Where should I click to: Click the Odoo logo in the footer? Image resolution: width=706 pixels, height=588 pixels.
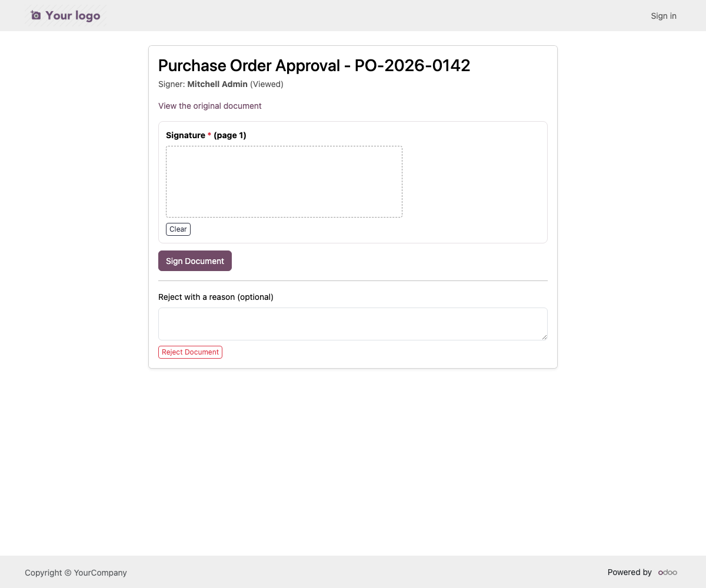point(668,572)
